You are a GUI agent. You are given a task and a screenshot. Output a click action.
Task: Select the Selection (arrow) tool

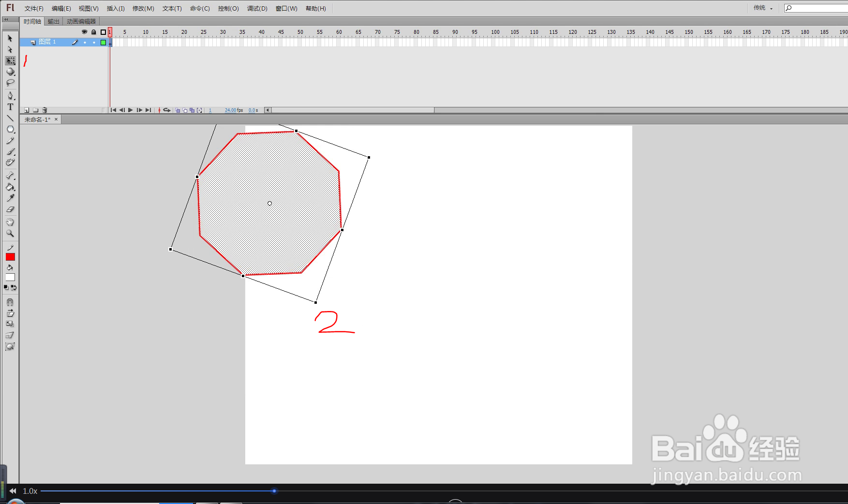(10, 38)
